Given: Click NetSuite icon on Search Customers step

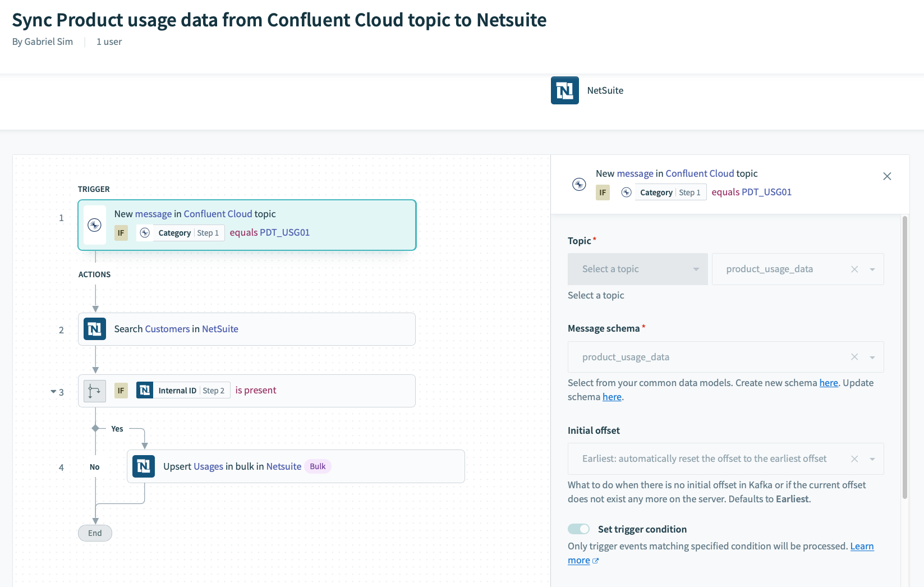Looking at the screenshot, I should [x=95, y=329].
